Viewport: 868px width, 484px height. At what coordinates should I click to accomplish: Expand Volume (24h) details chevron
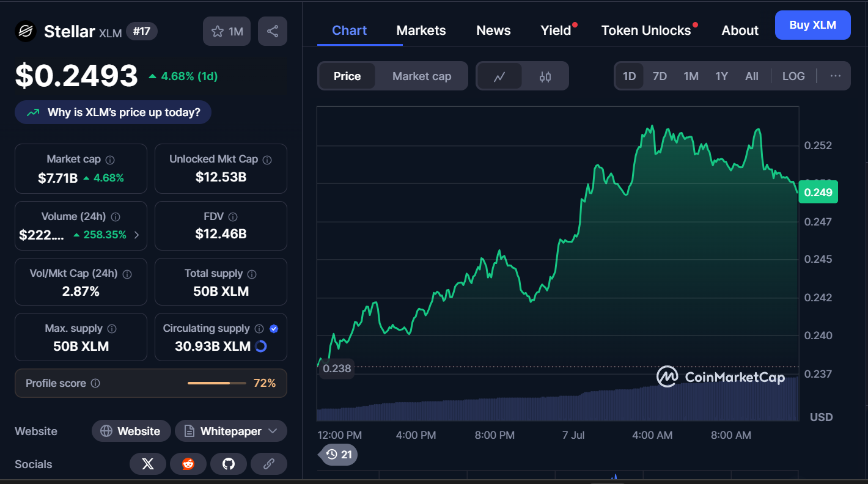136,235
